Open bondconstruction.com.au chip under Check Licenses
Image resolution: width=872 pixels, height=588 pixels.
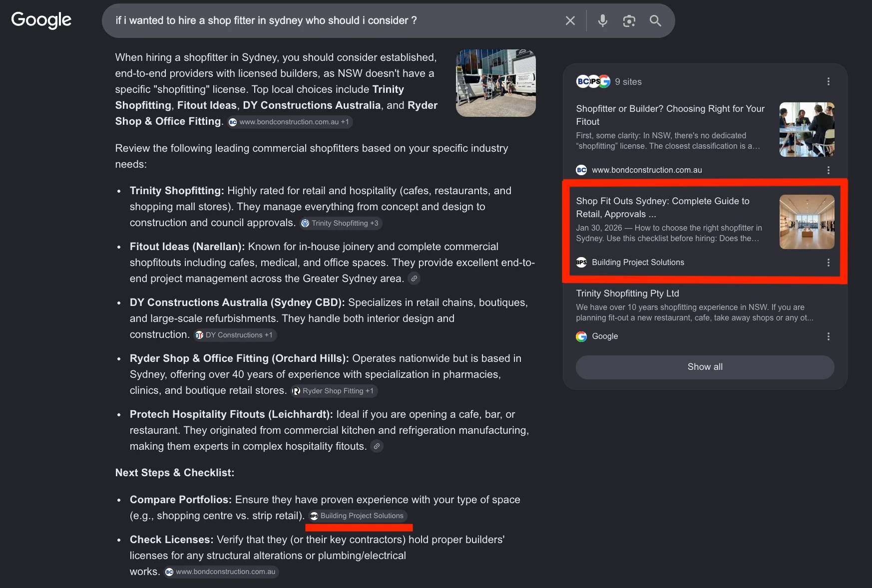(x=221, y=572)
